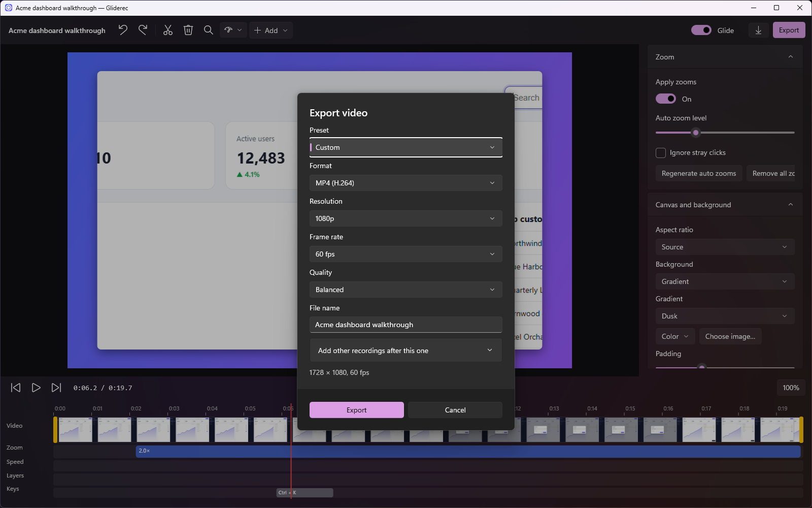Click the 2.0× zoom segment on timeline
The width and height of the screenshot is (812, 508).
click(x=468, y=451)
